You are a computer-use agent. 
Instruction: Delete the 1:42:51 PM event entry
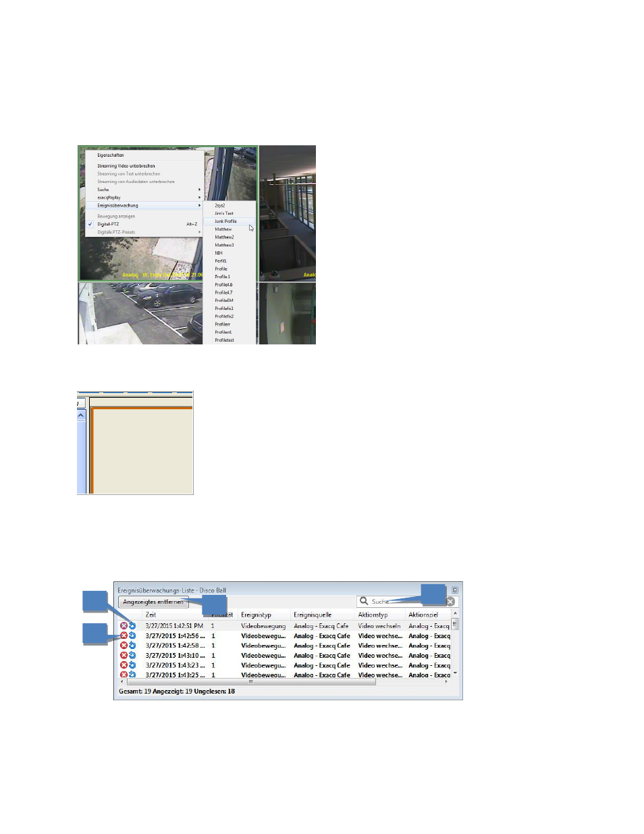pyautogui.click(x=124, y=626)
